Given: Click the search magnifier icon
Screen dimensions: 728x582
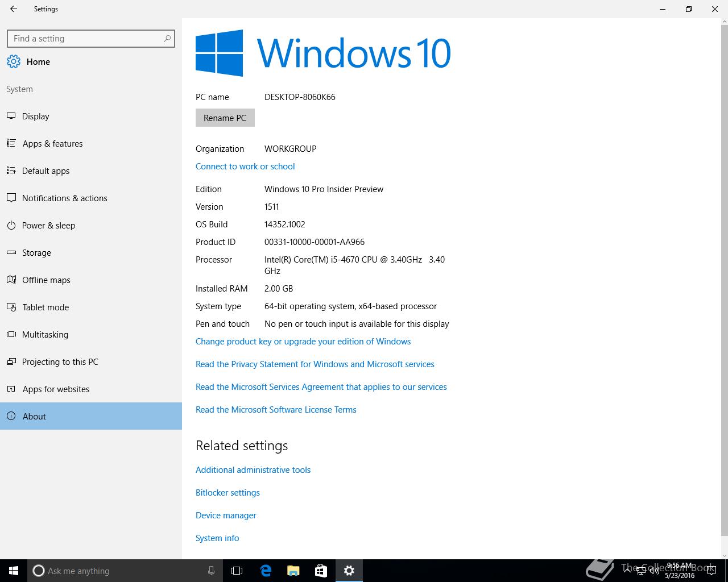Looking at the screenshot, I should [167, 39].
